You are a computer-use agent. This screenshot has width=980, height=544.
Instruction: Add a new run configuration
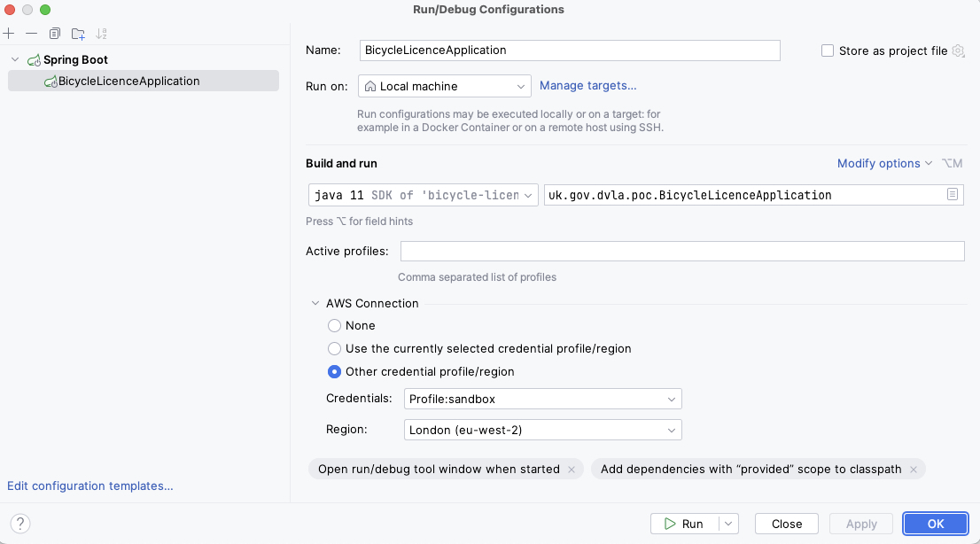[x=9, y=33]
